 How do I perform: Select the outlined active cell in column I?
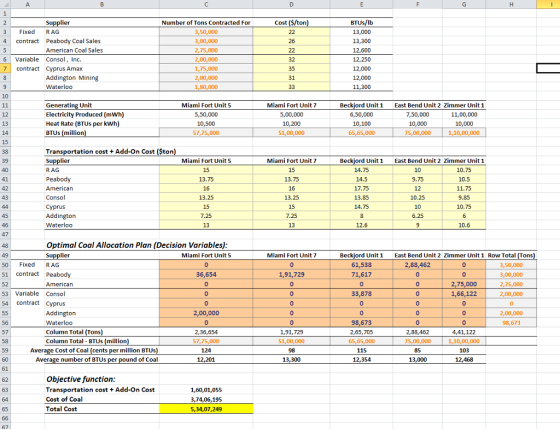548,68
